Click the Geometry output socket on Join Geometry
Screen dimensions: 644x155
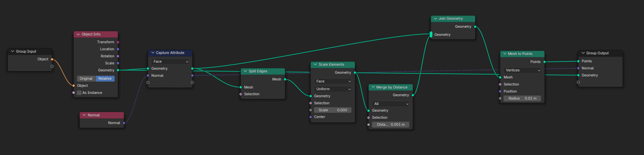coord(475,27)
